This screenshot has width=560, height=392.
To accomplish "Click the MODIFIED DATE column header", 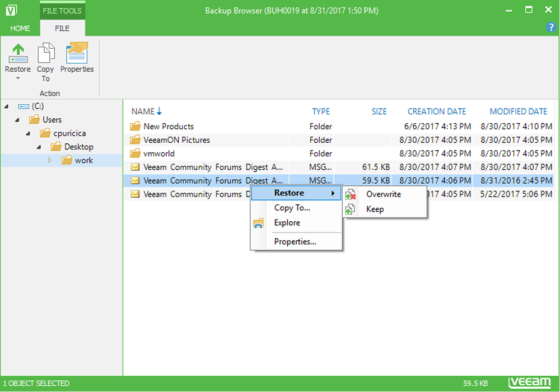I will (518, 111).
